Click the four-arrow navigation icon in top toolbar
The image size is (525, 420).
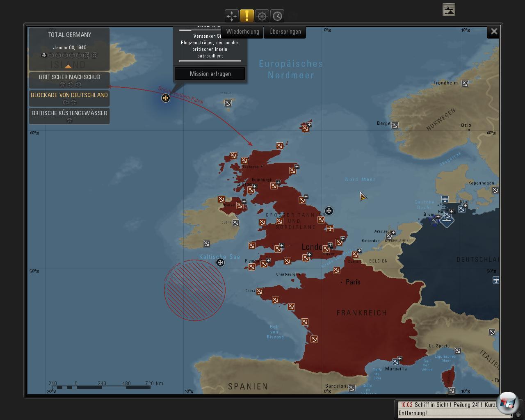pos(232,16)
